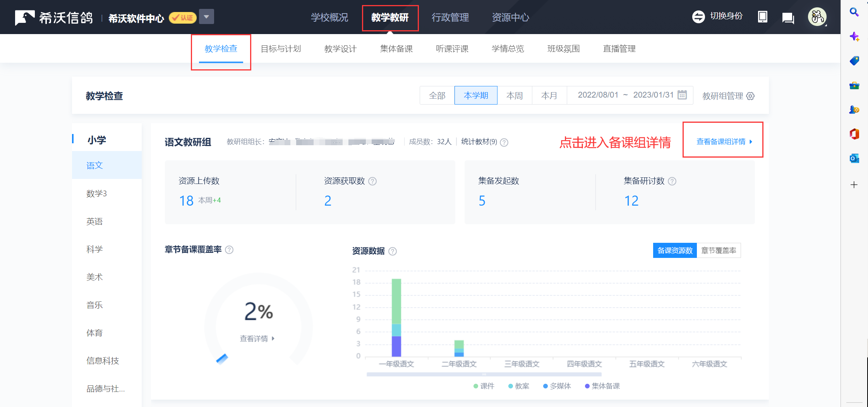Image resolution: width=868 pixels, height=407 pixels.
Task: Go to 学情总览 tab
Action: pyautogui.click(x=508, y=49)
